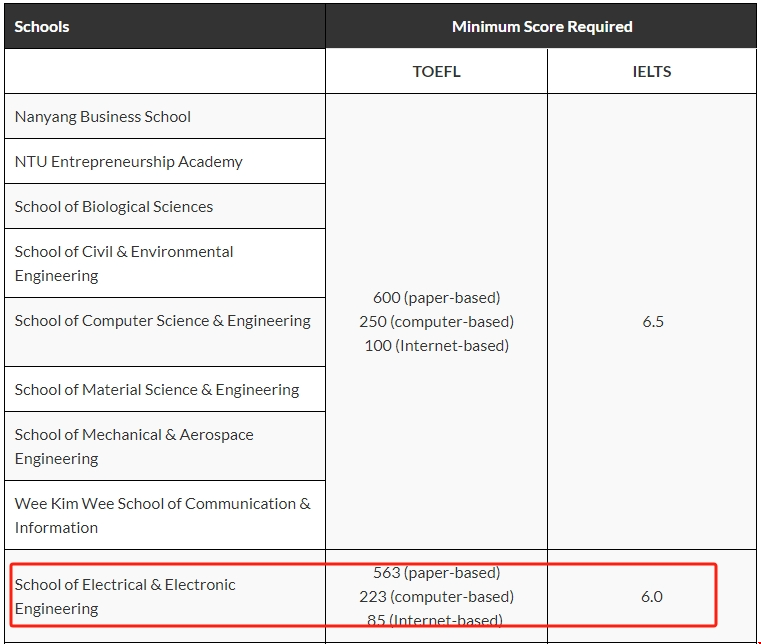Click the Schools column header
This screenshot has width=761, height=644.
coord(42,27)
